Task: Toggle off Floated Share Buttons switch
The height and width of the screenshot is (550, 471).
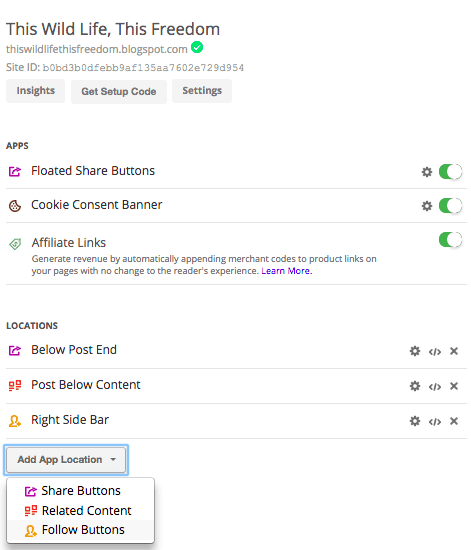Action: (450, 172)
